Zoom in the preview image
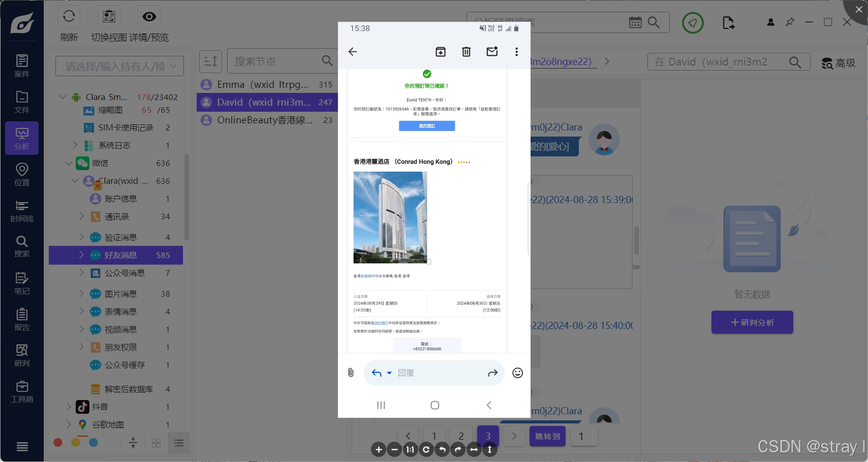Image resolution: width=868 pixels, height=462 pixels. pyautogui.click(x=379, y=449)
